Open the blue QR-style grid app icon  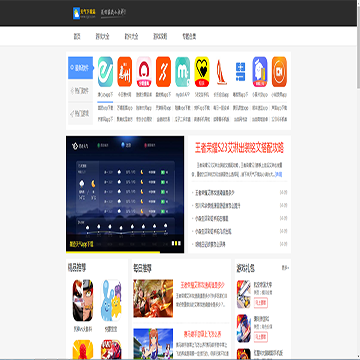tap(241, 72)
